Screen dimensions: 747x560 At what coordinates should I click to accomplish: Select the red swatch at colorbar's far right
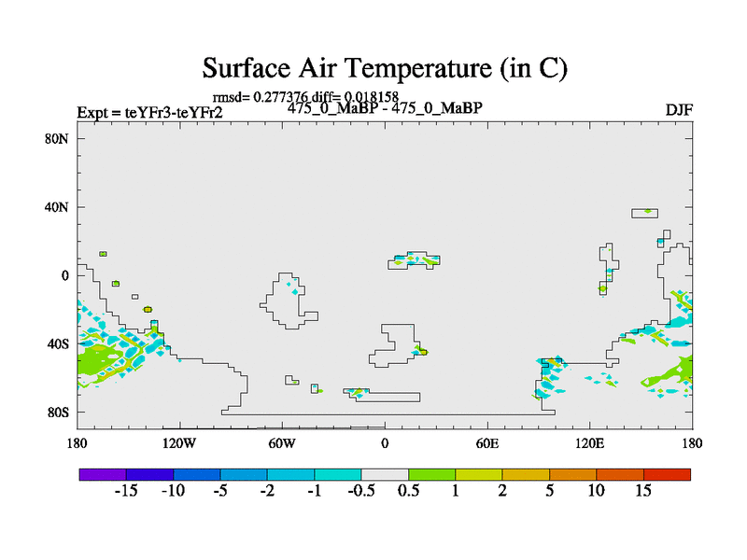pyautogui.click(x=667, y=474)
